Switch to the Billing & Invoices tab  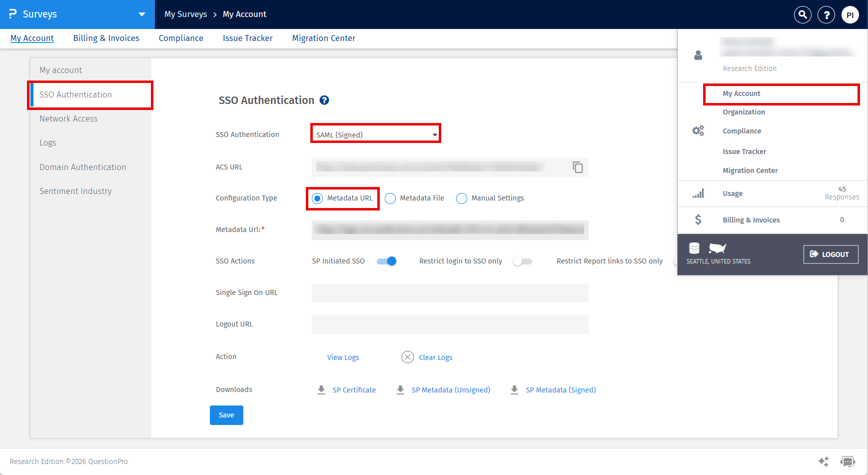106,38
